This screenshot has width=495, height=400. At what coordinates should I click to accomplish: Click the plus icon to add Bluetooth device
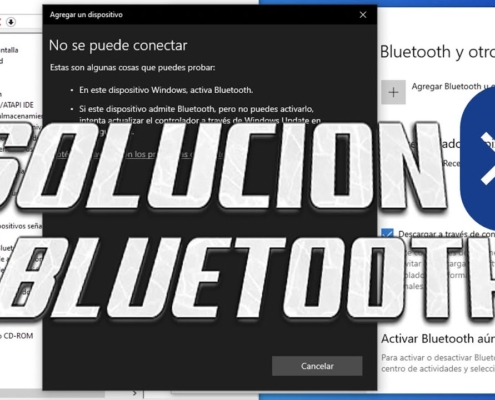393,92
